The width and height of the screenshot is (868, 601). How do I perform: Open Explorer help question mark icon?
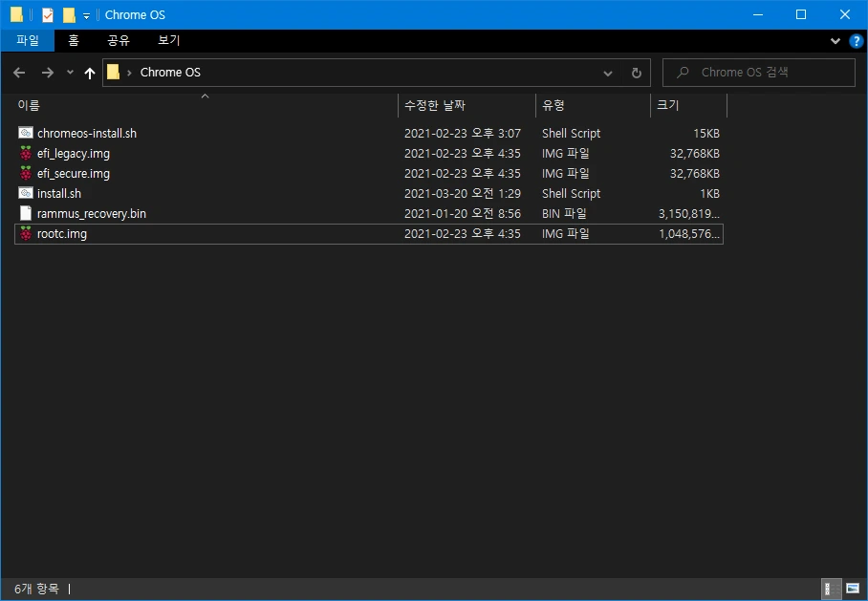coord(856,41)
